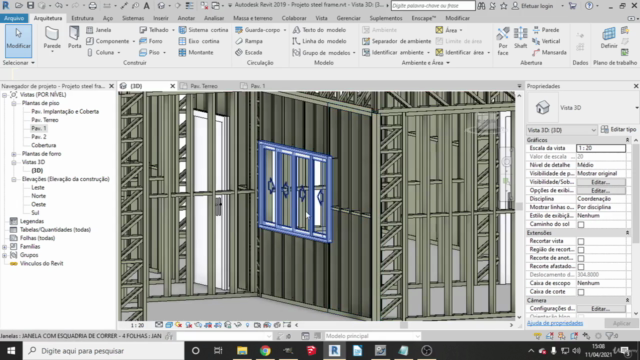Image resolution: width=640 pixels, height=360 pixels.
Task: Select the Forro ceiling tool
Action: coord(151,41)
